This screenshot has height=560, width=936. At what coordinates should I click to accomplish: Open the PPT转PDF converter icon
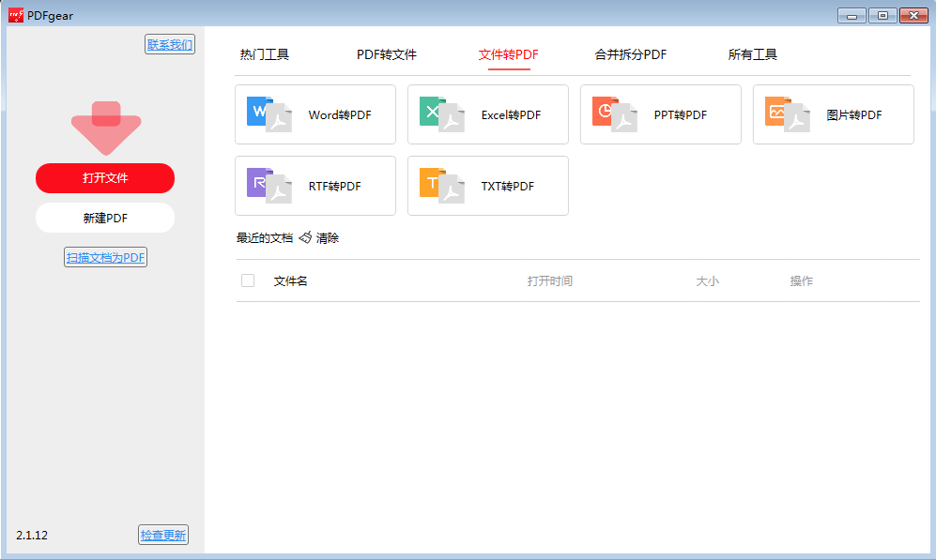click(614, 114)
